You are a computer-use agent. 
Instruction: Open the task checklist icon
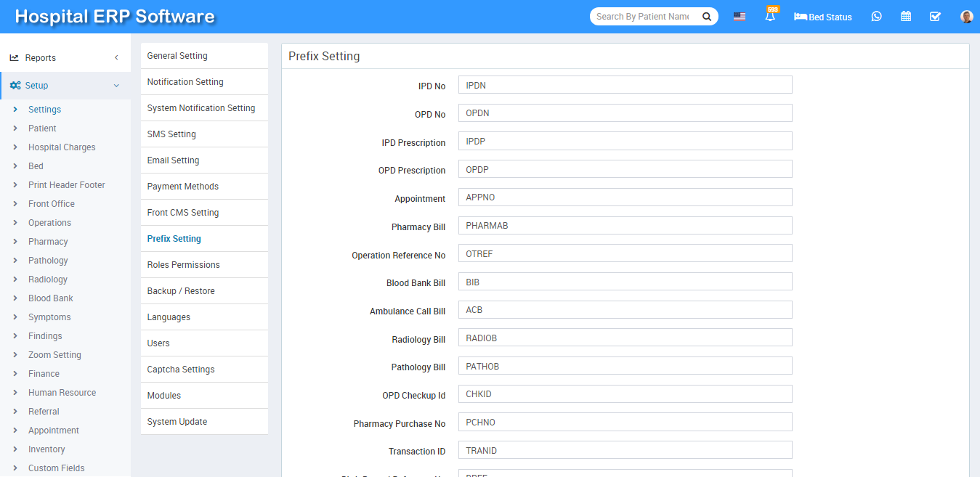click(x=935, y=17)
